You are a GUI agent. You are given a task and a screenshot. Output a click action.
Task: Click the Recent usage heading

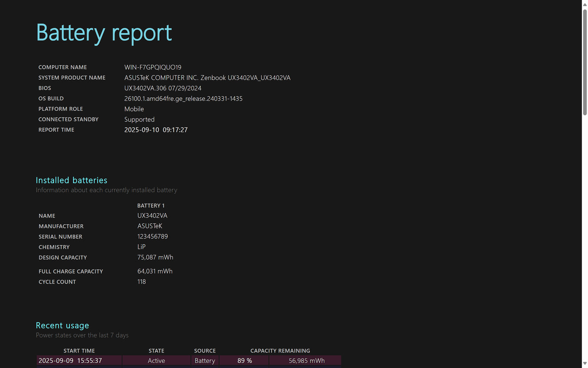point(62,326)
